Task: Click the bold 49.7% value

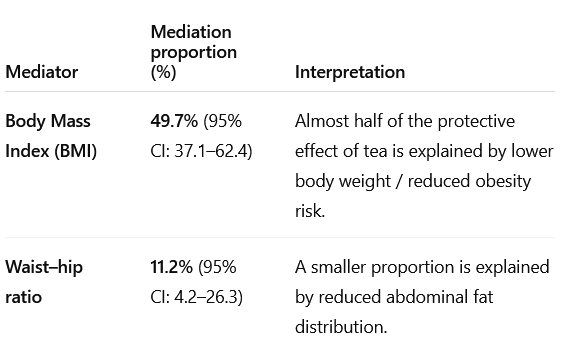Action: click(174, 121)
